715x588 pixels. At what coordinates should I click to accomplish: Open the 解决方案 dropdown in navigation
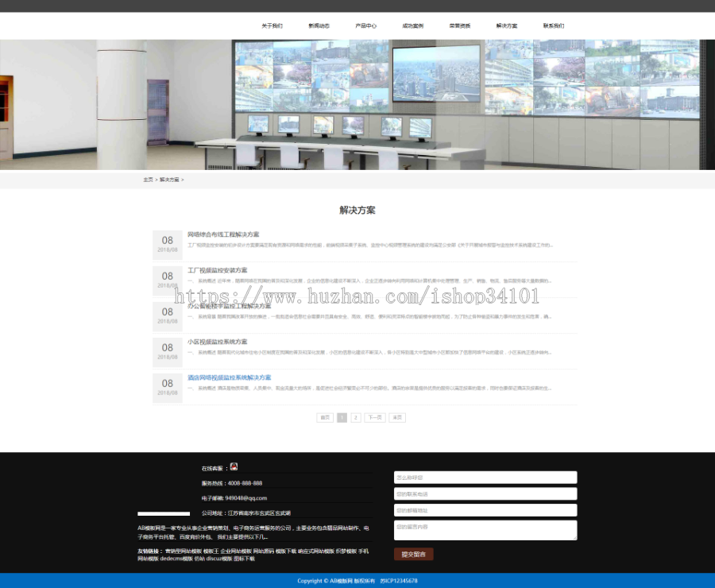pyautogui.click(x=504, y=25)
